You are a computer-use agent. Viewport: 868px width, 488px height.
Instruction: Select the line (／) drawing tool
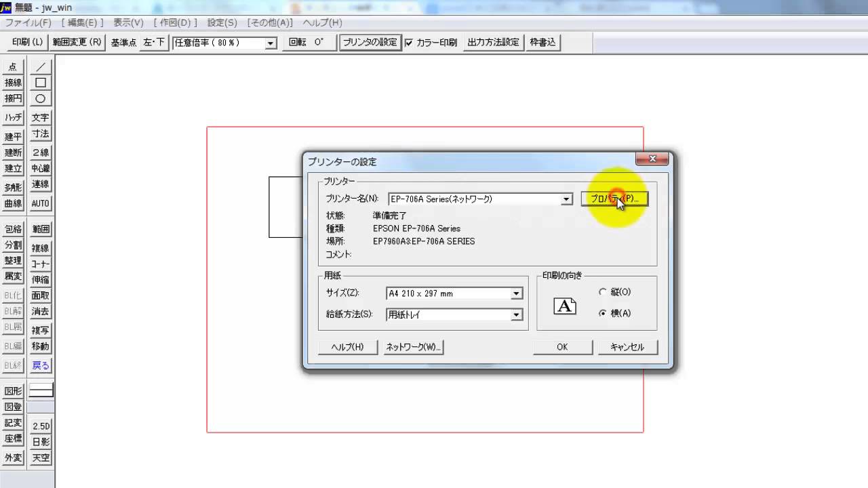(x=41, y=67)
